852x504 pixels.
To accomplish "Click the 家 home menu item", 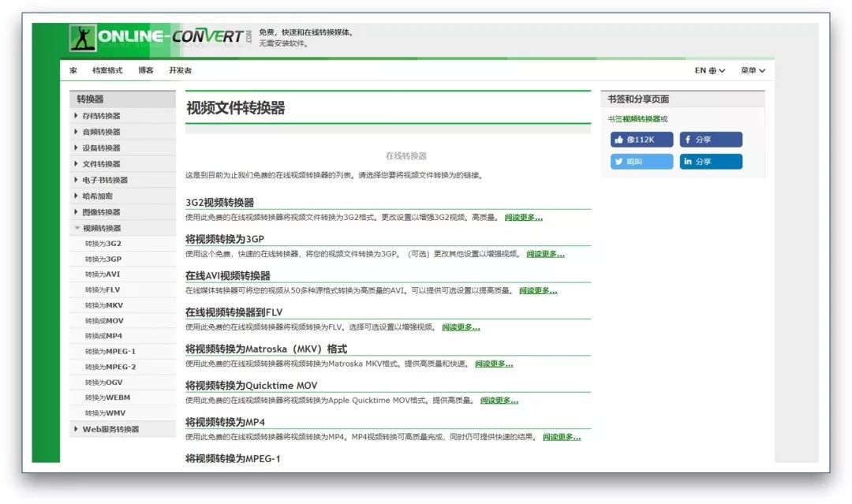I will point(73,70).
